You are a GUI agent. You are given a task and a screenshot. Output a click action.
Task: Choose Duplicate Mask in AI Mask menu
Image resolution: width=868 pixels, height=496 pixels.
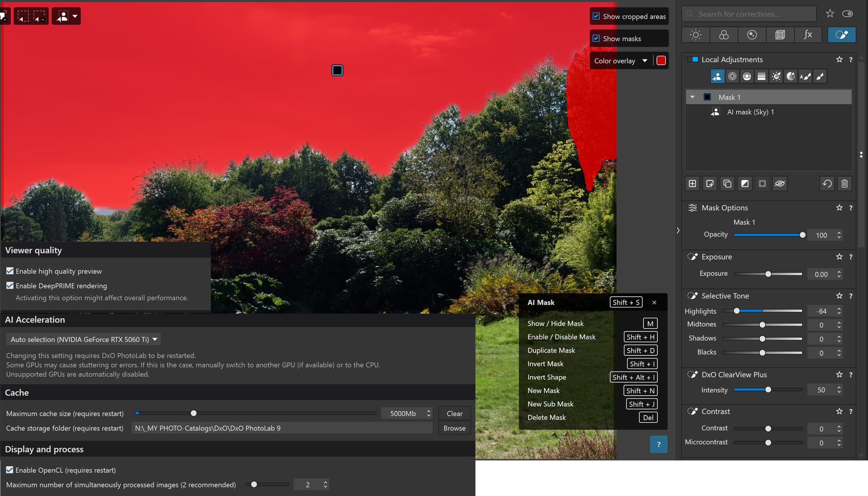[551, 350]
